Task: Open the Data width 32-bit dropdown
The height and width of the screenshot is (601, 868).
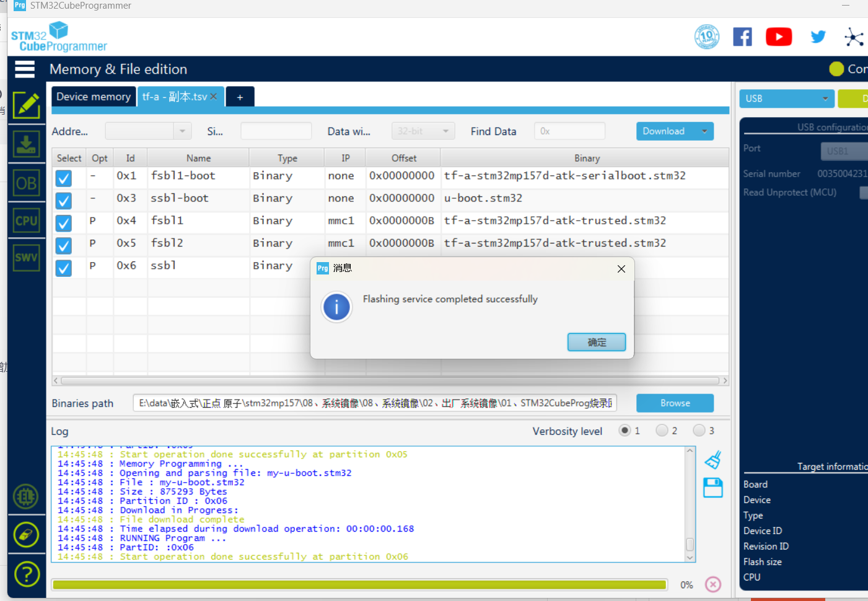Action: coord(423,131)
